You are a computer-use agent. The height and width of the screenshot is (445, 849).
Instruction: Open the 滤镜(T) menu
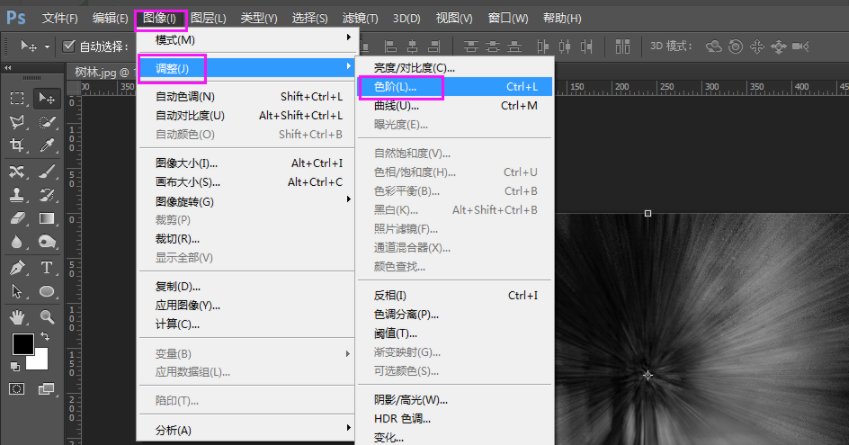pos(360,18)
